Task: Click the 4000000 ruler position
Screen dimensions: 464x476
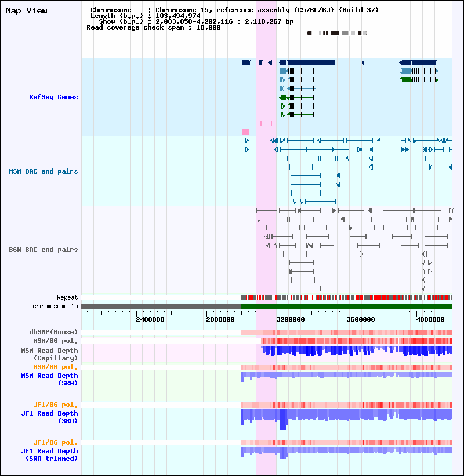Action: coord(430,319)
